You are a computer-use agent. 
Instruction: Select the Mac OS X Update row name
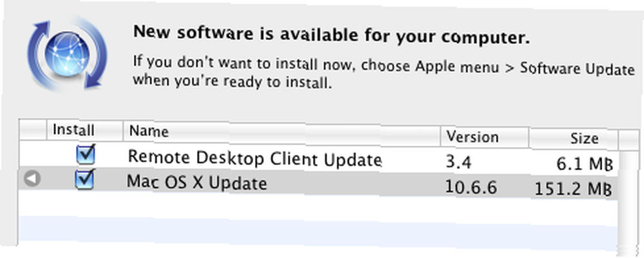click(x=196, y=183)
